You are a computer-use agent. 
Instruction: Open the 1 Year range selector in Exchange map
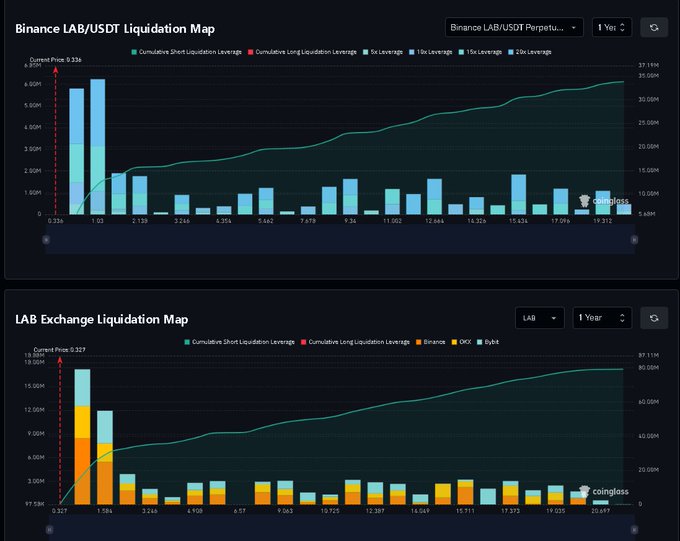(x=602, y=318)
